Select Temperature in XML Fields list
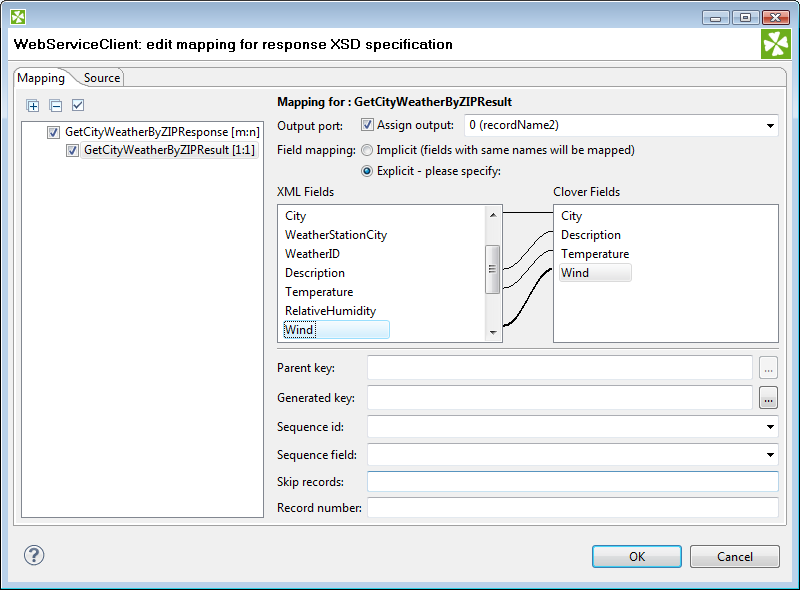This screenshot has width=800, height=590. point(319,291)
